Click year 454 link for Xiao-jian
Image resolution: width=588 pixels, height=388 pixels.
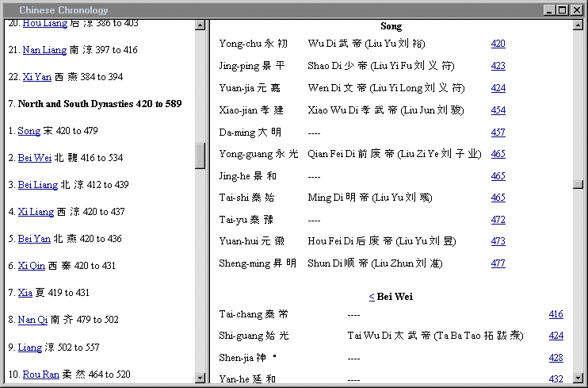(x=498, y=110)
